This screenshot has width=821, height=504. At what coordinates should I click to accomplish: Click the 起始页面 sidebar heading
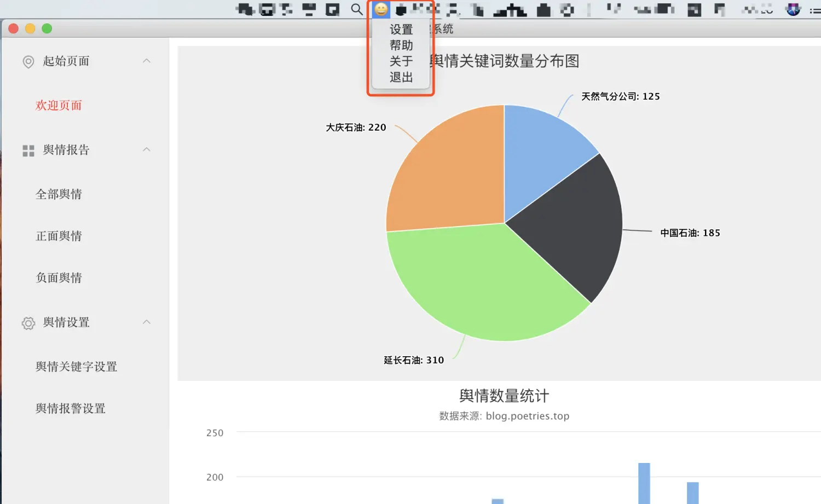(x=66, y=61)
